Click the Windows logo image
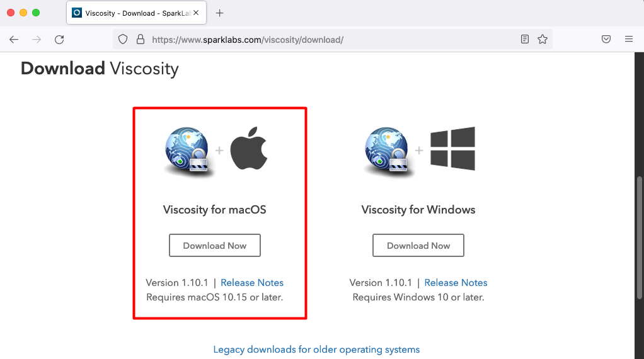Screen dimensions: 644x359 (452, 149)
